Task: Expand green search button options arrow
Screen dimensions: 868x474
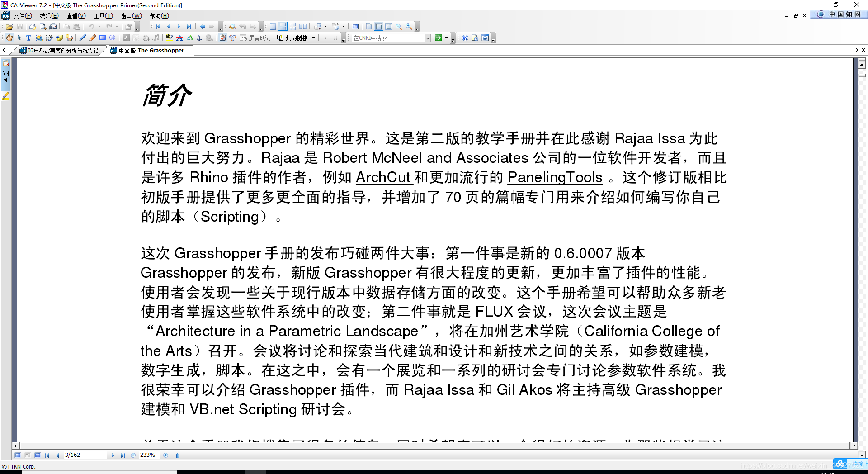Action: coord(446,38)
